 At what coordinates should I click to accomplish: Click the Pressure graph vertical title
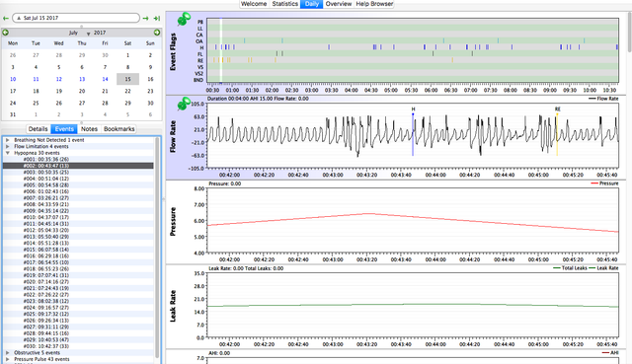173,222
